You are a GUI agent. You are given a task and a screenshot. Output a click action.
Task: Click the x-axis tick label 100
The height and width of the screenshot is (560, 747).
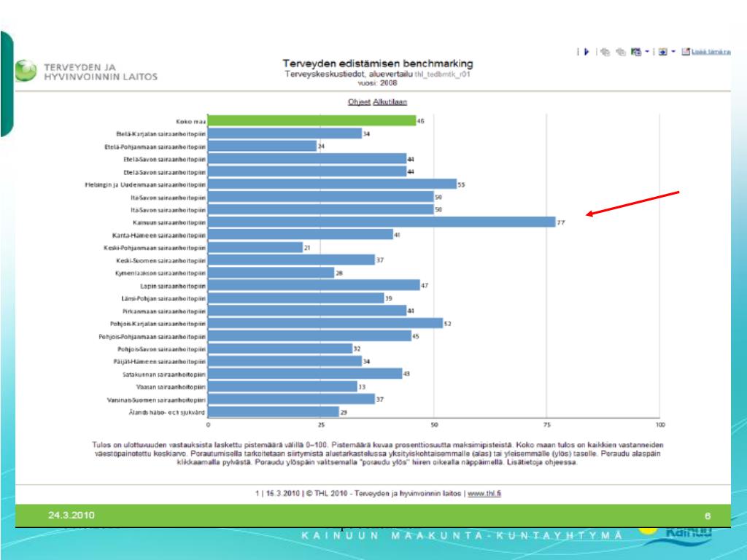click(659, 424)
